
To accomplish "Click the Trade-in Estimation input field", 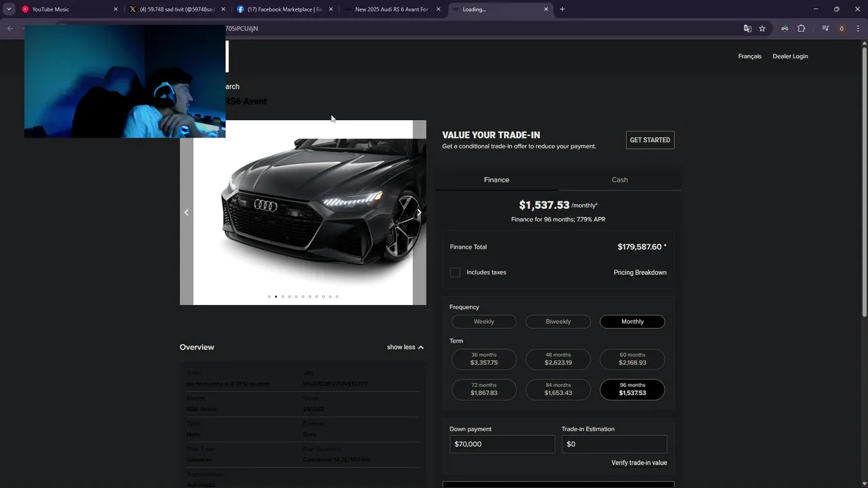I will coord(614,444).
